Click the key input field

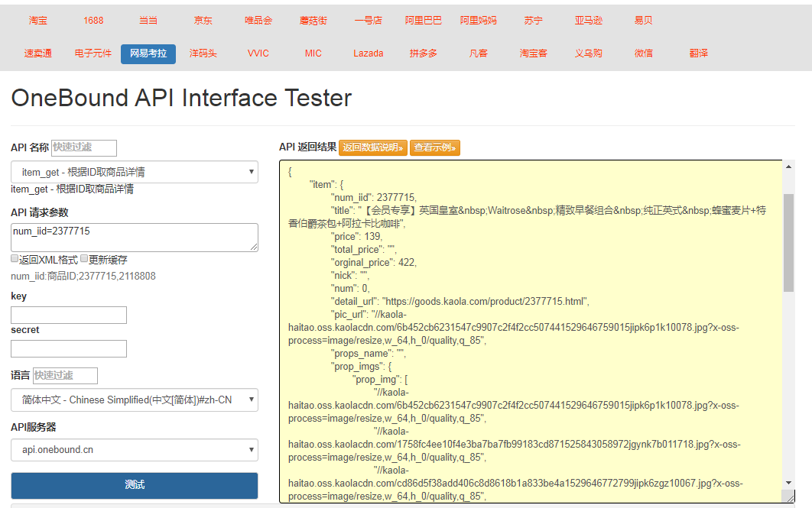tap(69, 315)
